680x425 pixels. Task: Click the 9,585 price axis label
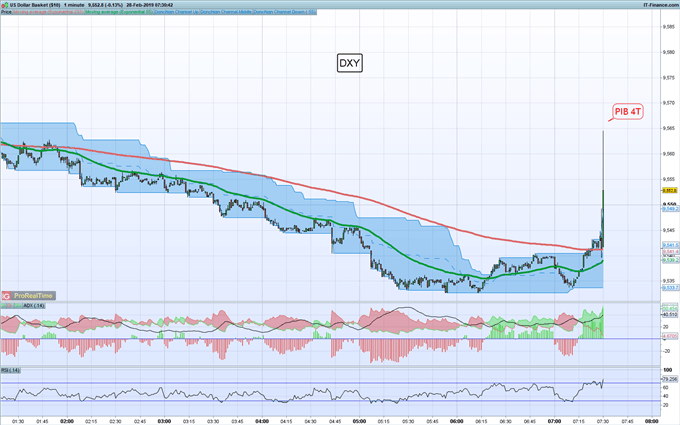[668, 27]
